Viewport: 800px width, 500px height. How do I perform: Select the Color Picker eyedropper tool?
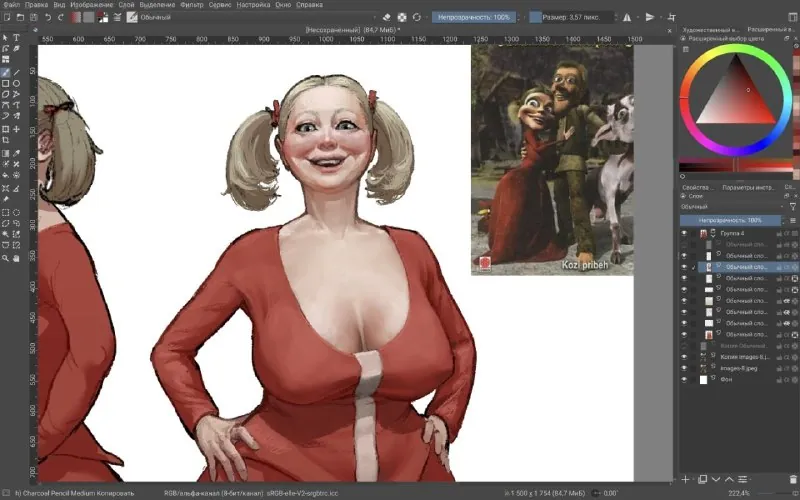[16, 153]
